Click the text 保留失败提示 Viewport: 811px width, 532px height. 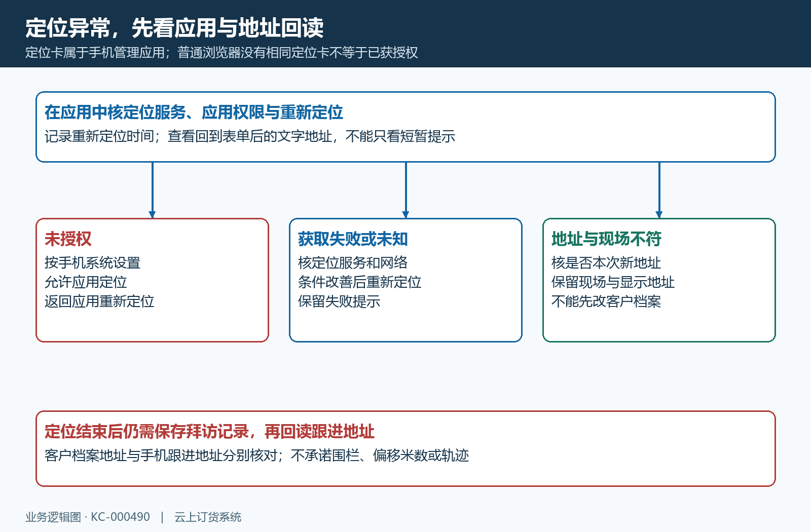339,301
